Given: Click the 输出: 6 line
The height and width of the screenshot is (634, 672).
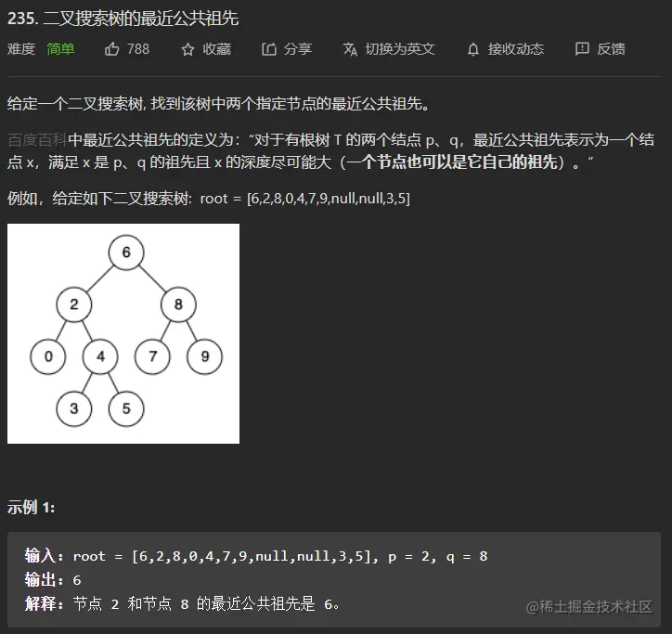Looking at the screenshot, I should coord(53,580).
